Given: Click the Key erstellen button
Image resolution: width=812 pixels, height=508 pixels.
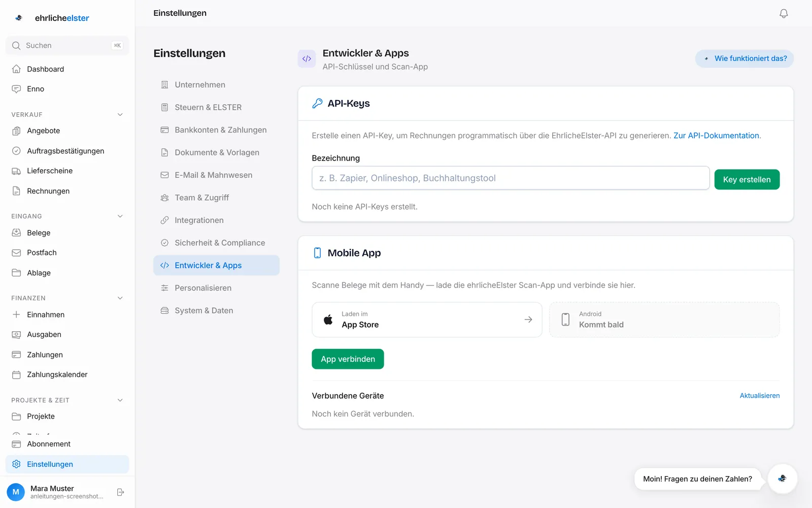Looking at the screenshot, I should click(747, 179).
